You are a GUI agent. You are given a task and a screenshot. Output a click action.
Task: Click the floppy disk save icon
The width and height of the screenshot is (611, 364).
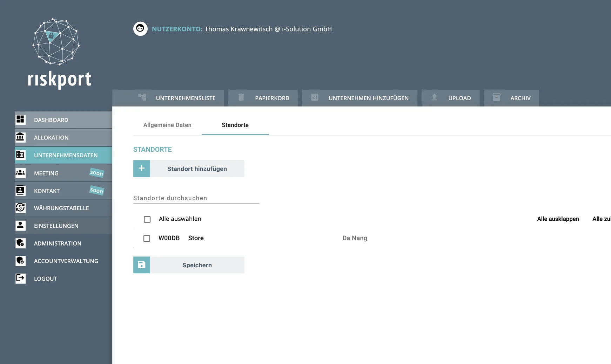(142, 265)
